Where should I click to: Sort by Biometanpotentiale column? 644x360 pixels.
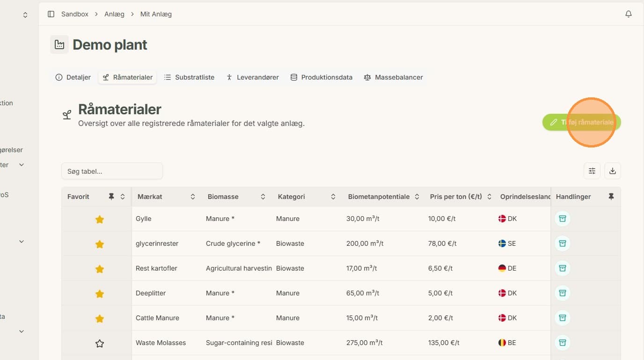point(417,197)
